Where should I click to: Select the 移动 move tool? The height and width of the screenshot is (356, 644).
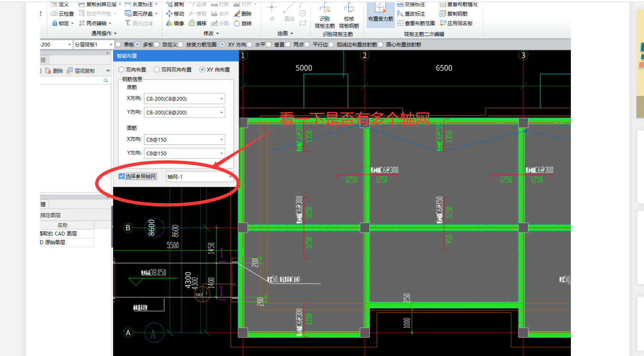(175, 14)
